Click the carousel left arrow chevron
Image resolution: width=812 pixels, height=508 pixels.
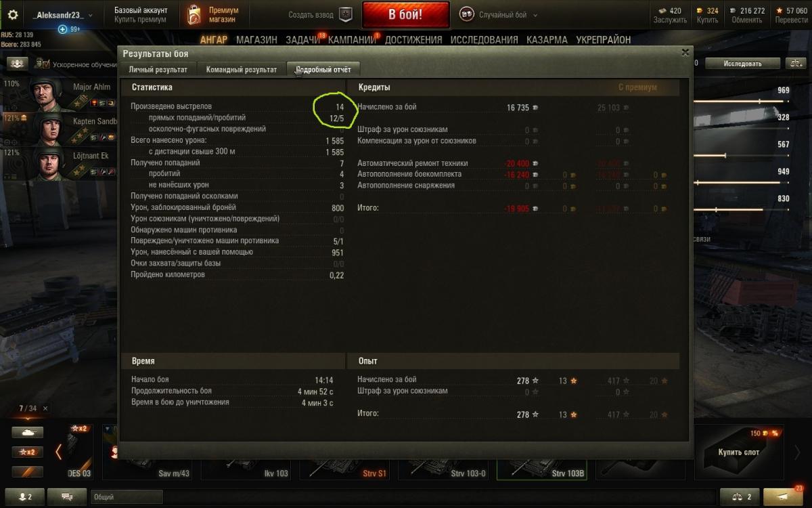(58, 452)
